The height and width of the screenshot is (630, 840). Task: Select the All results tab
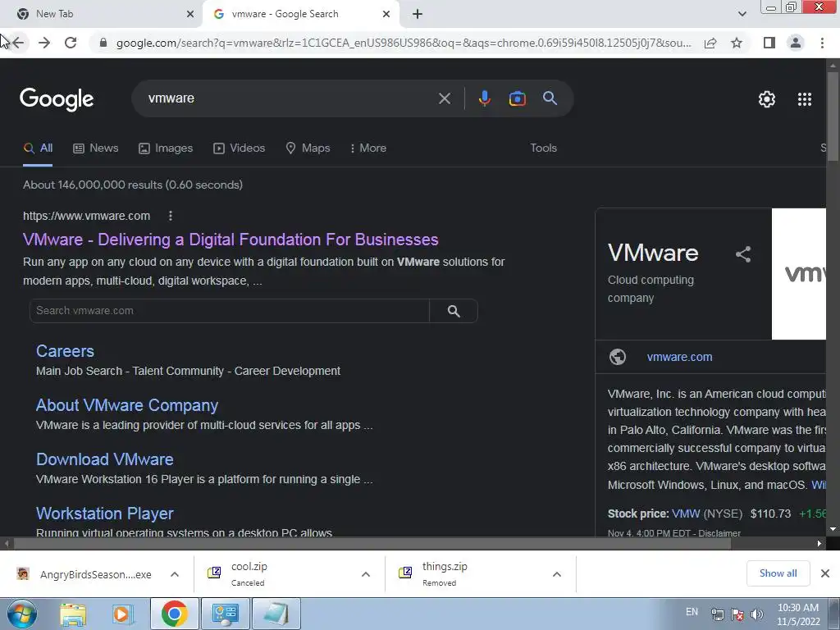click(38, 148)
